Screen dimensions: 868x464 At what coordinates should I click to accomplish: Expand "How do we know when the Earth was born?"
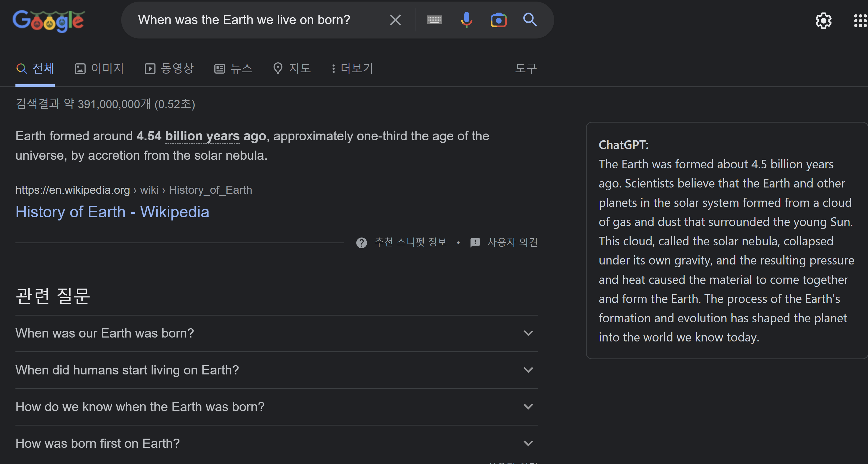click(276, 407)
